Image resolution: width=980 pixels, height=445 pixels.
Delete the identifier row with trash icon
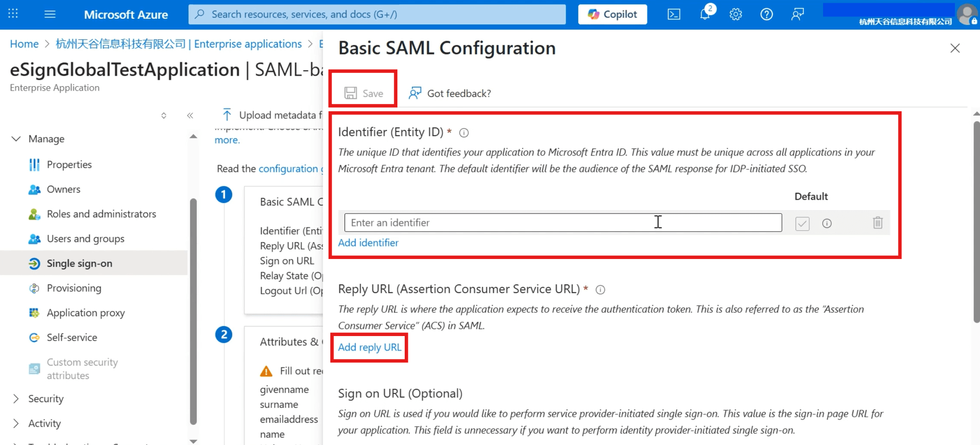point(878,223)
